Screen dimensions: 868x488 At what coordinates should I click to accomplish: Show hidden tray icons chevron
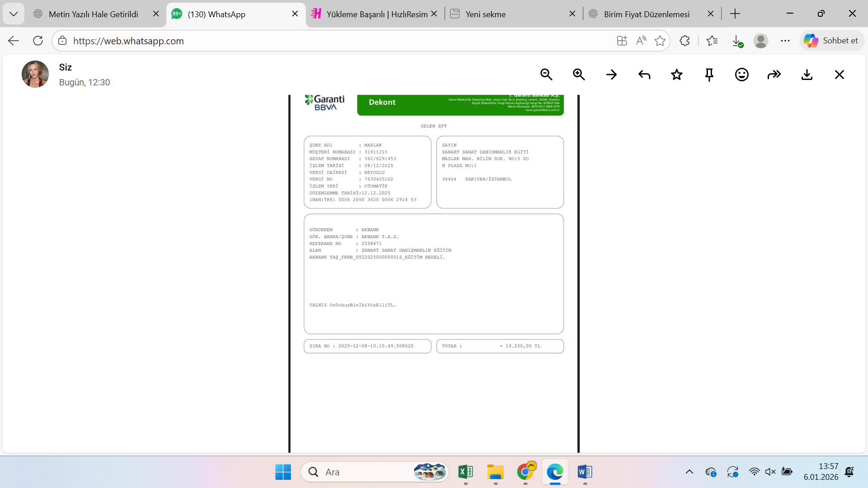(689, 472)
